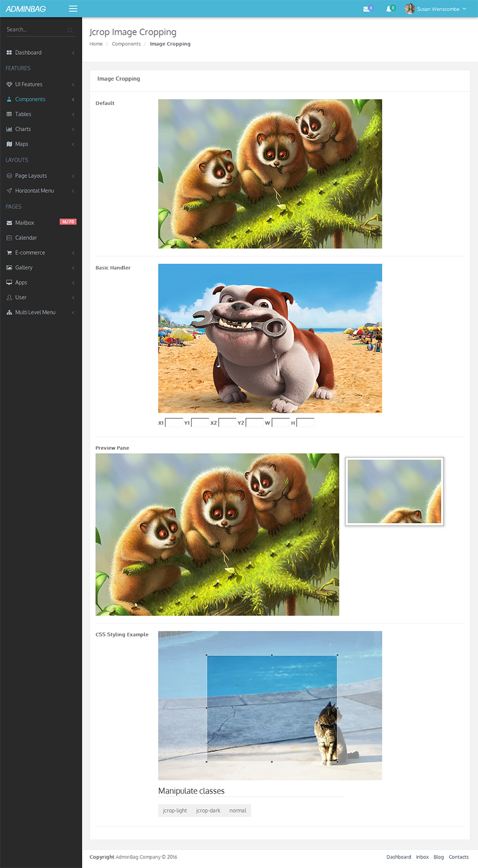Open the footer Contacts link
The image size is (478, 868).
pos(459,857)
